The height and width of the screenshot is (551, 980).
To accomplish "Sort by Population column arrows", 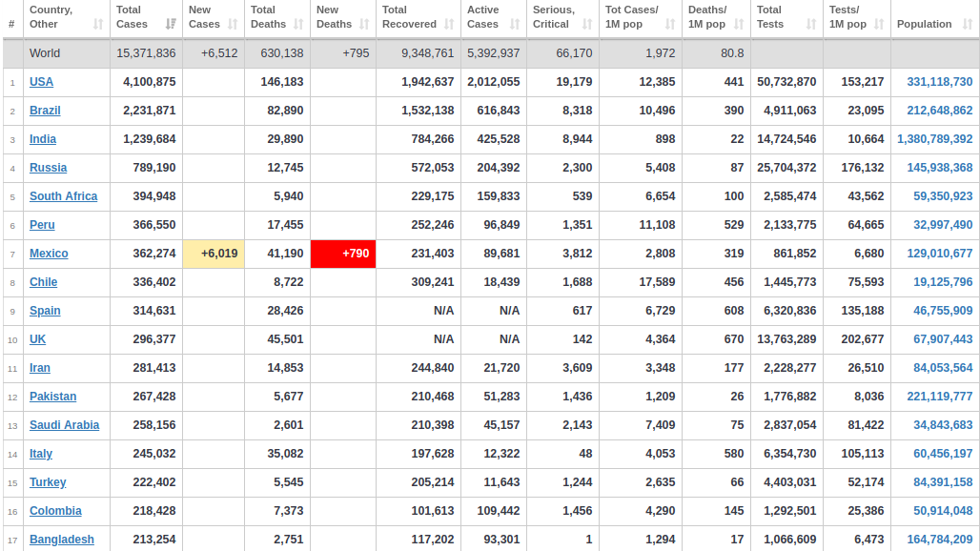I will 969,25.
